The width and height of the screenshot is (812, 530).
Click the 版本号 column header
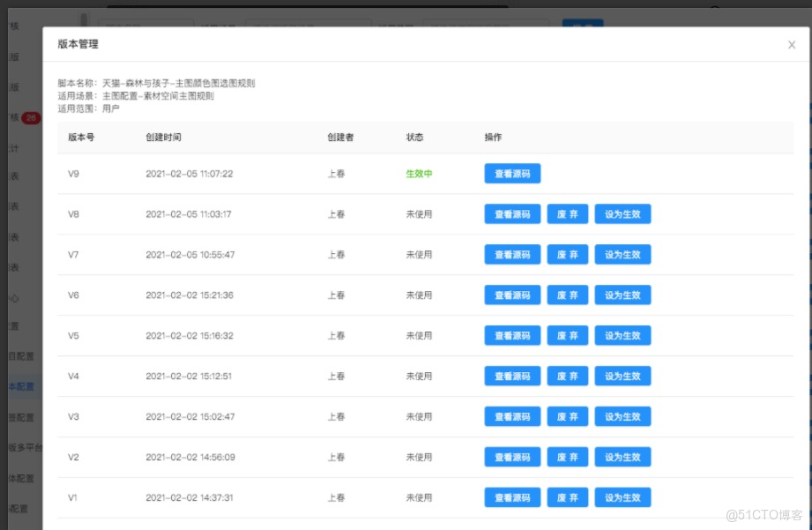[80, 138]
